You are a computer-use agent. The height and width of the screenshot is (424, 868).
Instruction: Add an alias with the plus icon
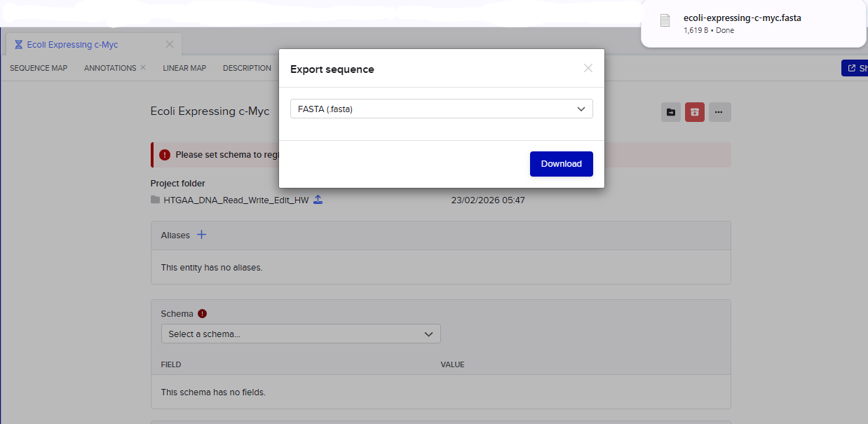click(201, 235)
